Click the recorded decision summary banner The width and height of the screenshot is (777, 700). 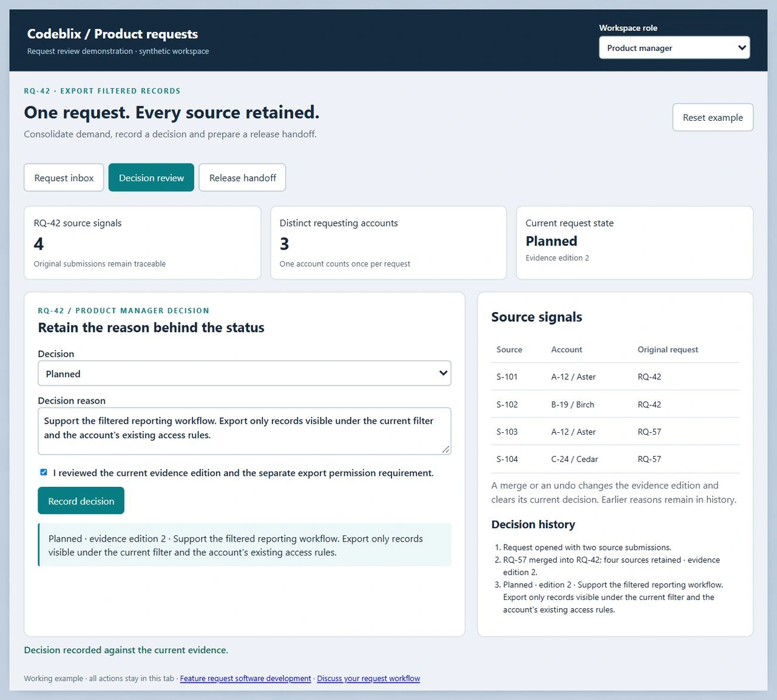pyautogui.click(x=245, y=545)
